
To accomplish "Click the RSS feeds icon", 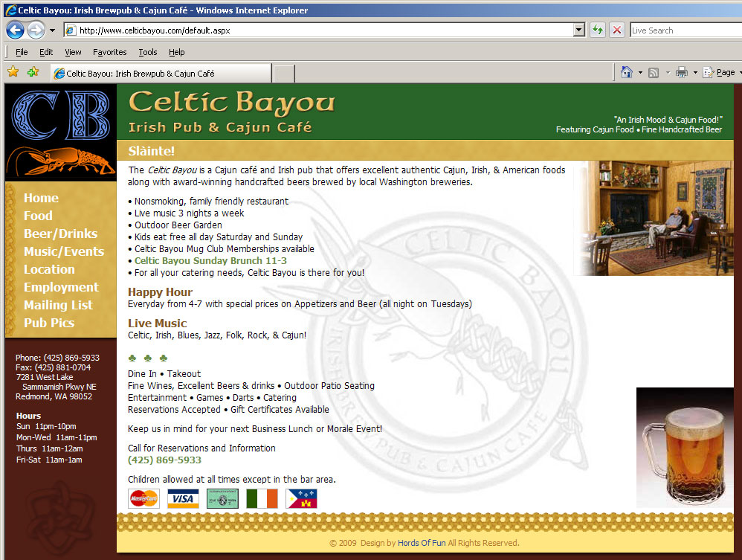I will click(x=654, y=72).
